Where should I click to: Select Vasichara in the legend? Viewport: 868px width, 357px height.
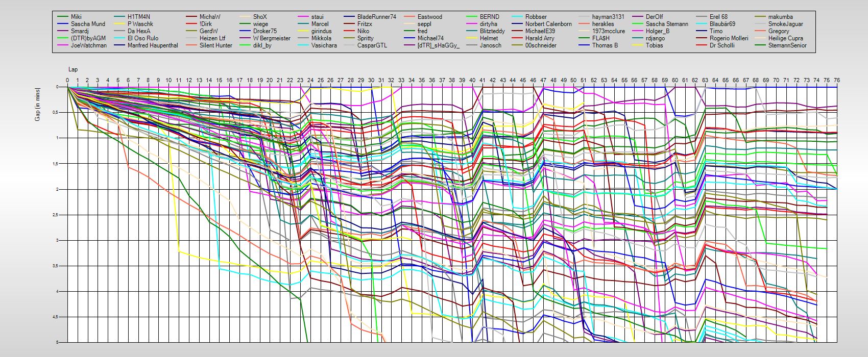click(324, 45)
